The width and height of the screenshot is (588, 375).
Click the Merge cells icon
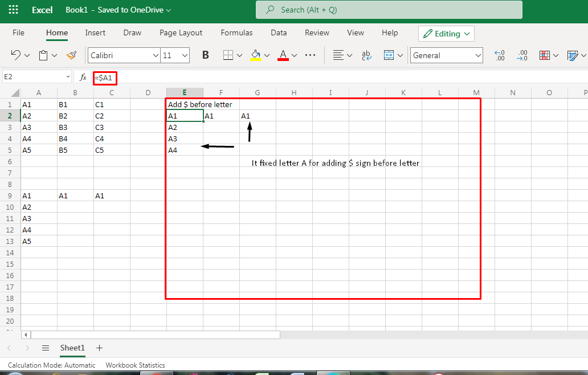tap(389, 55)
